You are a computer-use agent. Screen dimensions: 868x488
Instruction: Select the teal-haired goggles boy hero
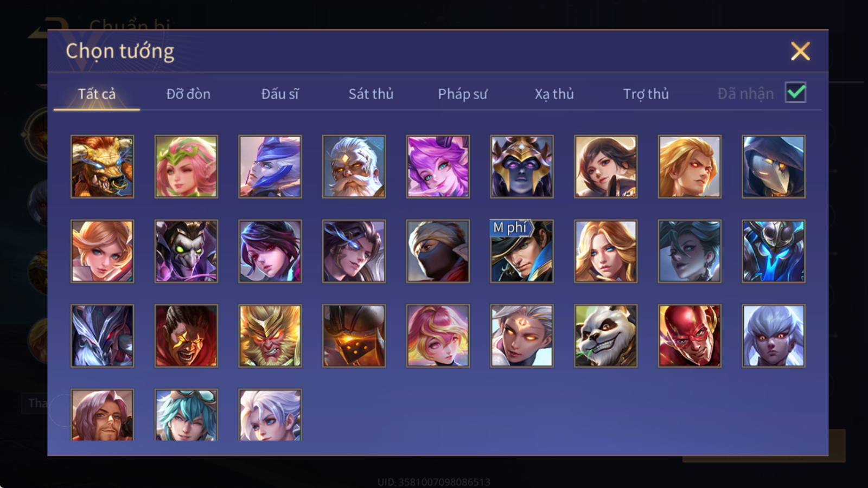tap(186, 415)
